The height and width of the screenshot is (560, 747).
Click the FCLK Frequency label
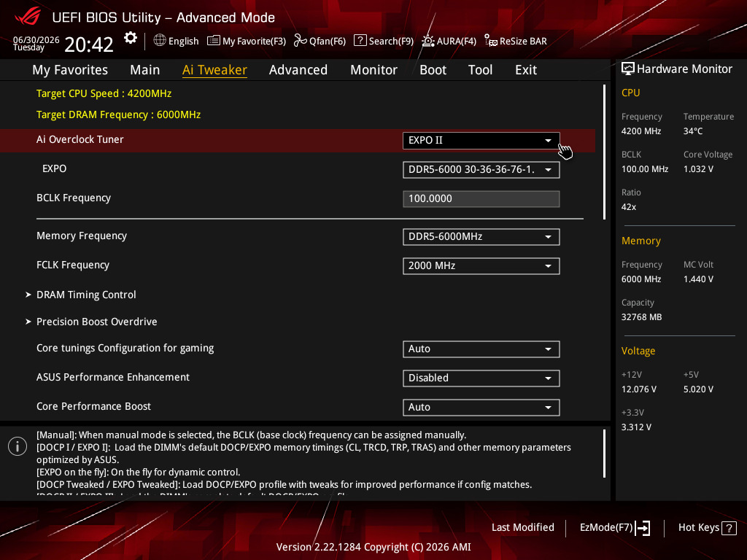73,265
